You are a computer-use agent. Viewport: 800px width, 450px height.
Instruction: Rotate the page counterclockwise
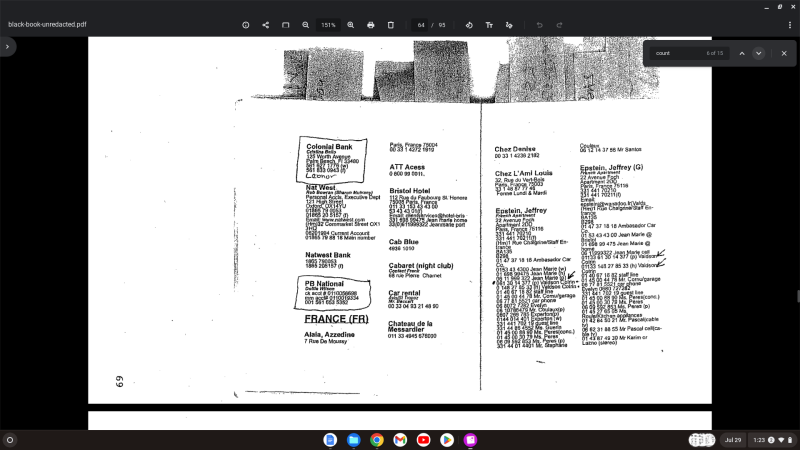coord(469,25)
